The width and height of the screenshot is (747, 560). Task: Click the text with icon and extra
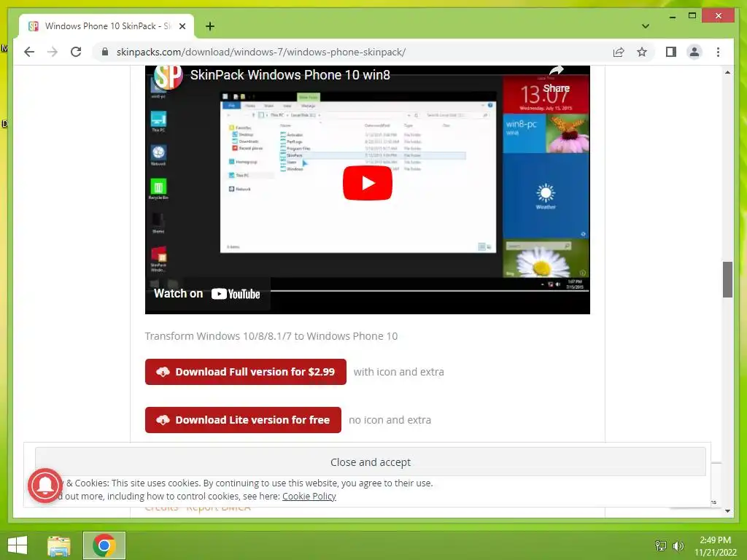click(399, 372)
